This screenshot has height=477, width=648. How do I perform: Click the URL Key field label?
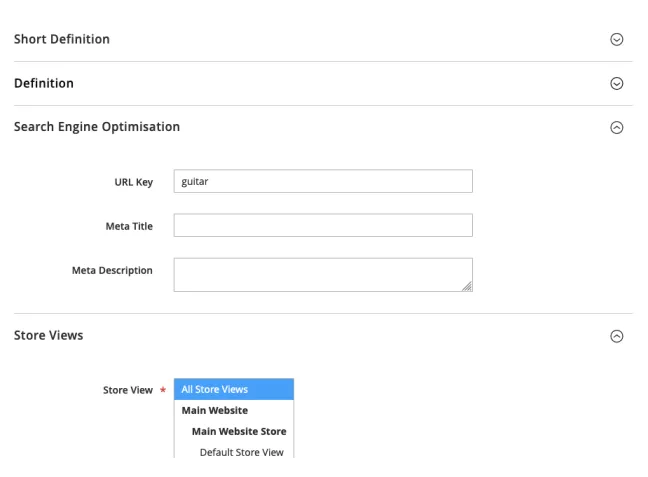(136, 182)
